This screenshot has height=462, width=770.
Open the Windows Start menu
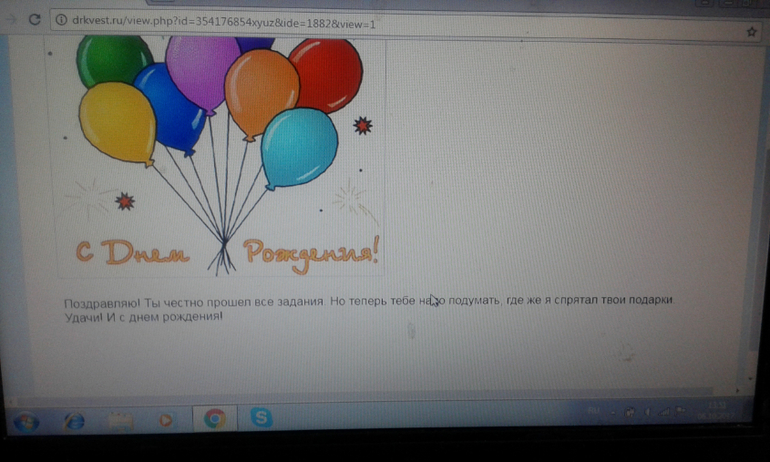[26, 420]
